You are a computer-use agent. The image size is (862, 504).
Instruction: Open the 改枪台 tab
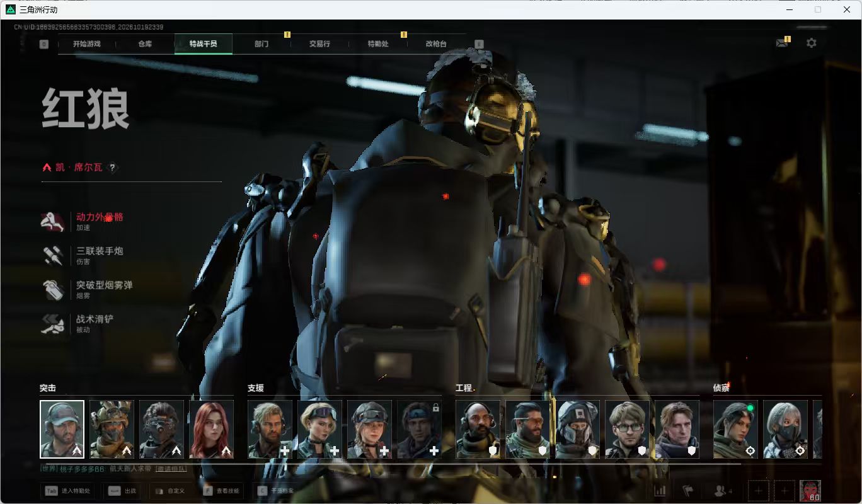tap(436, 44)
